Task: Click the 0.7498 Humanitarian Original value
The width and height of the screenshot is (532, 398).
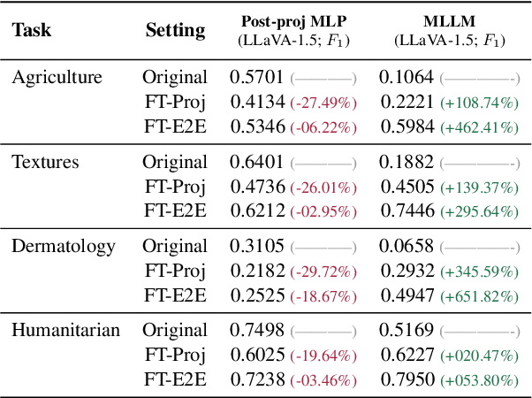Action: tap(258, 331)
